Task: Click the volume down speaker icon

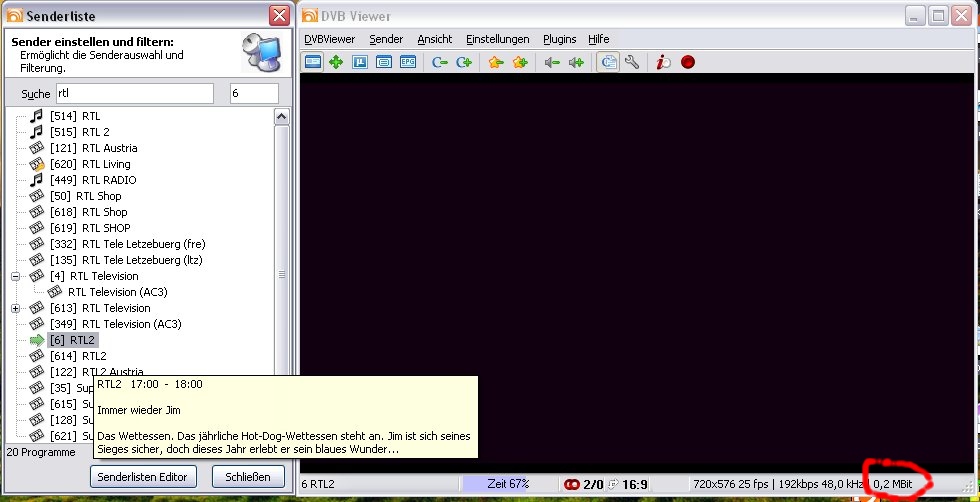Action: tap(551, 62)
